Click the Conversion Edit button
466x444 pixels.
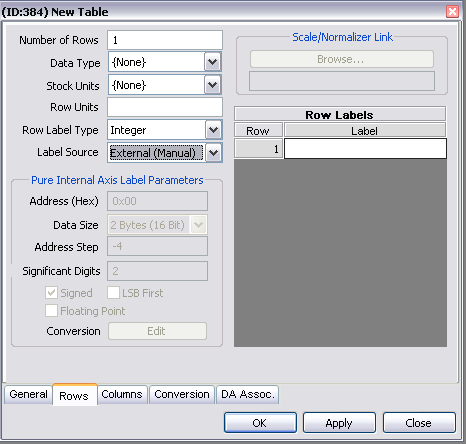(157, 331)
